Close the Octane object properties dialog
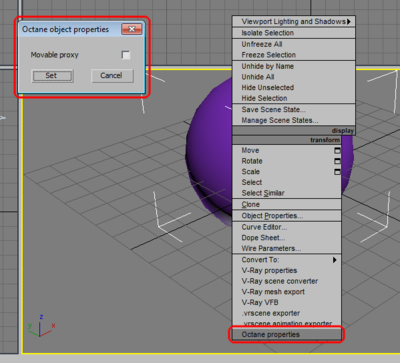 coord(132,29)
